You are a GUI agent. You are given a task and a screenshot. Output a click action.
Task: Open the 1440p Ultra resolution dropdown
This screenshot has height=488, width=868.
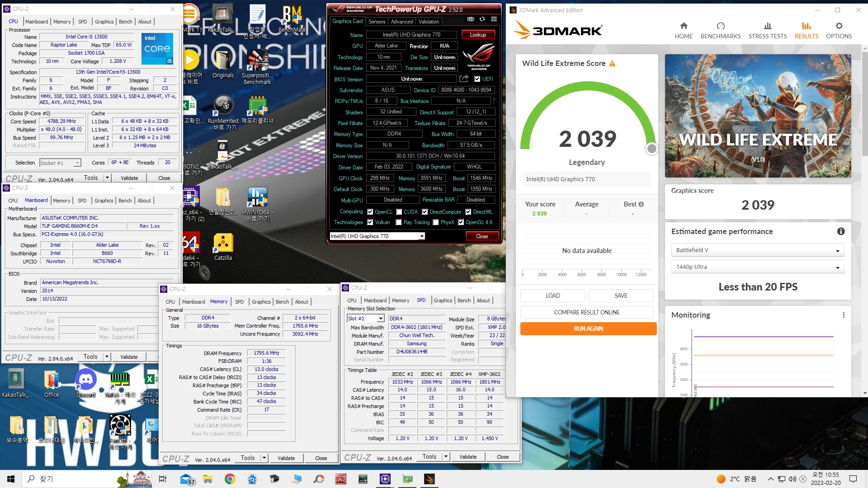(x=758, y=267)
